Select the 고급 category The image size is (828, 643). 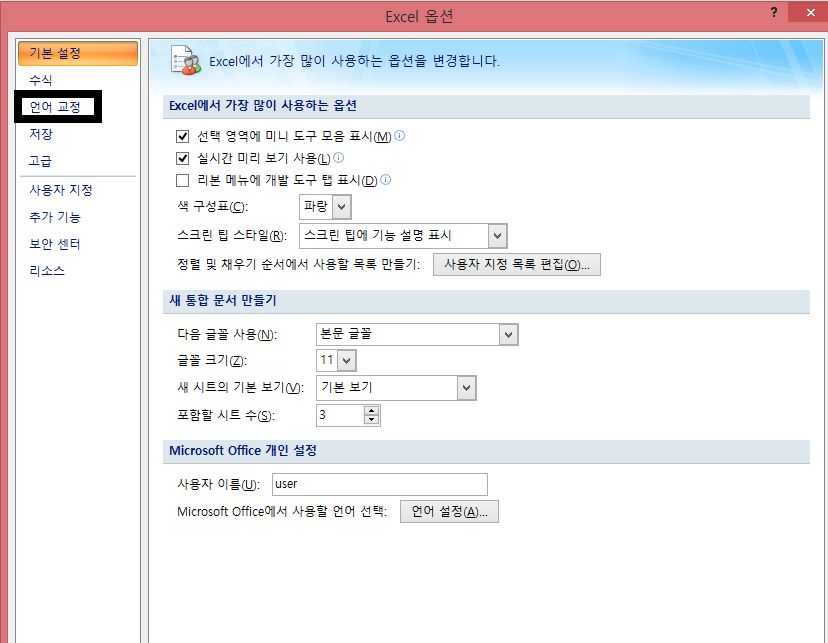pos(40,161)
